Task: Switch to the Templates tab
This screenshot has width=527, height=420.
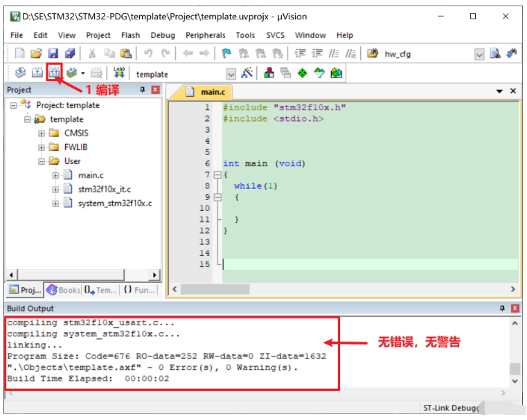Action: pos(100,290)
